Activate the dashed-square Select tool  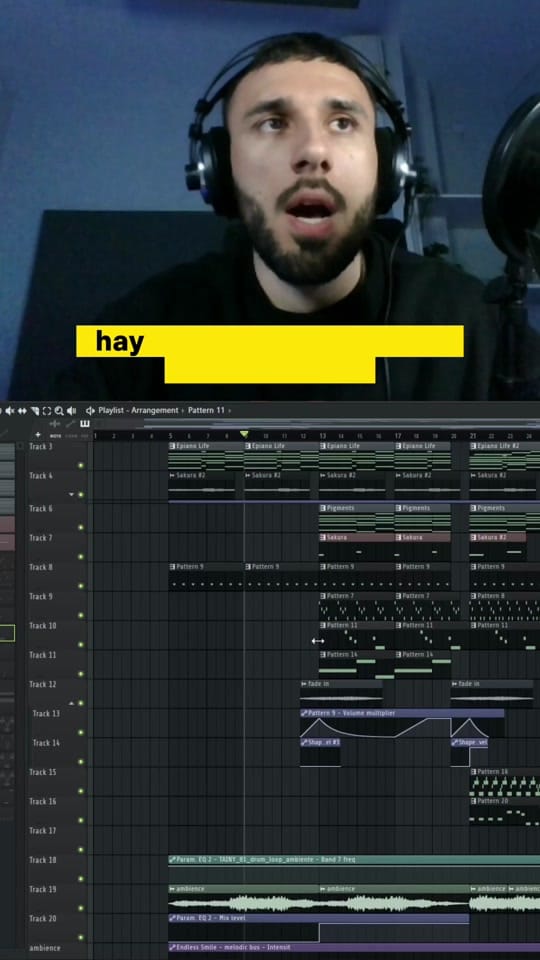47,411
